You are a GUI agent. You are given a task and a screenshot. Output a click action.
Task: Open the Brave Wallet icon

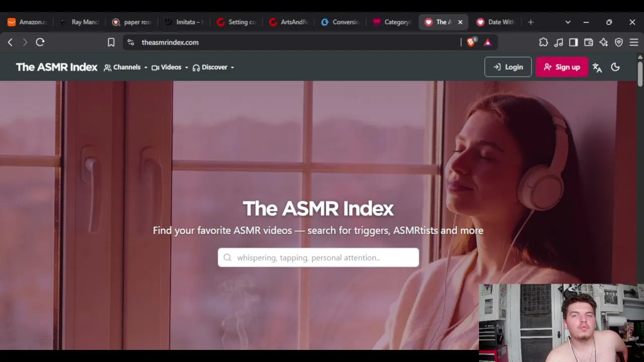point(589,42)
